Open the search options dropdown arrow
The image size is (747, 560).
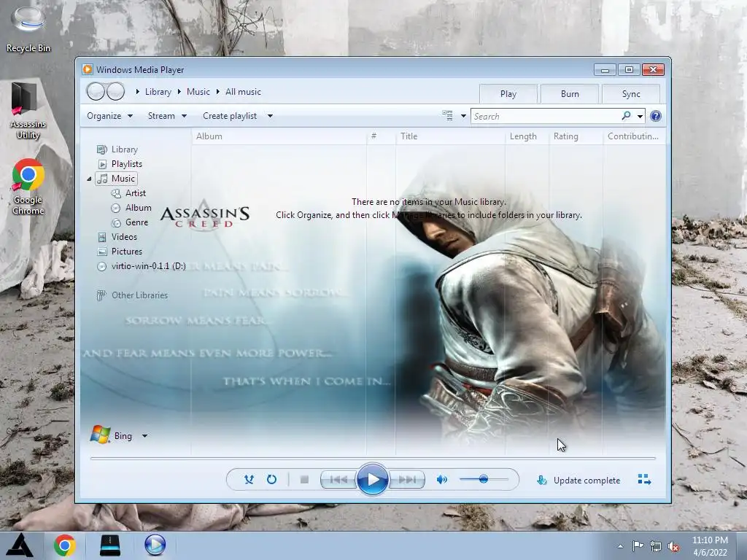(x=640, y=116)
